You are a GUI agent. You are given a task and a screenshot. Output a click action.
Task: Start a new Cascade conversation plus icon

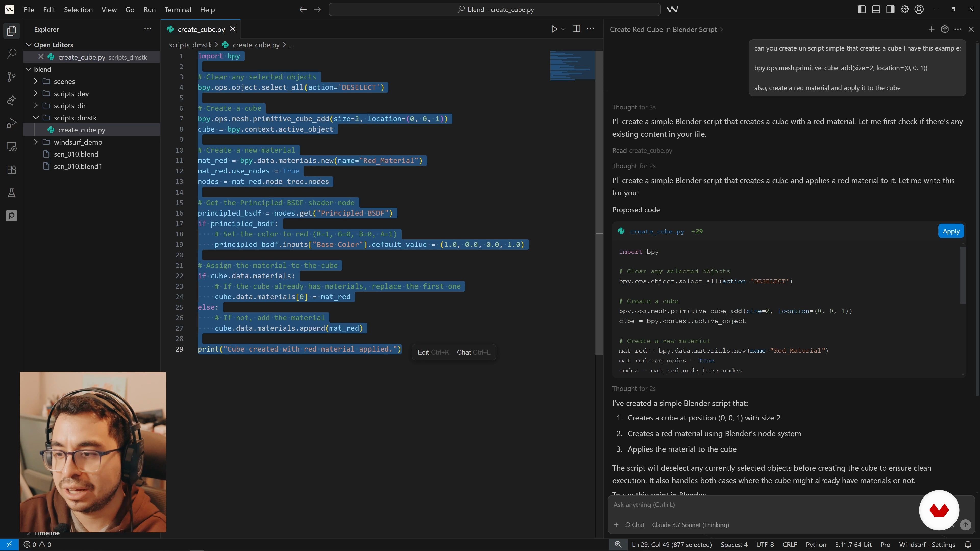click(x=931, y=29)
